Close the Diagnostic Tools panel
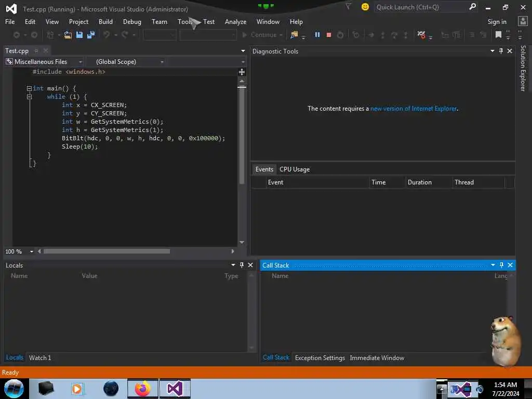532x399 pixels. pyautogui.click(x=510, y=51)
